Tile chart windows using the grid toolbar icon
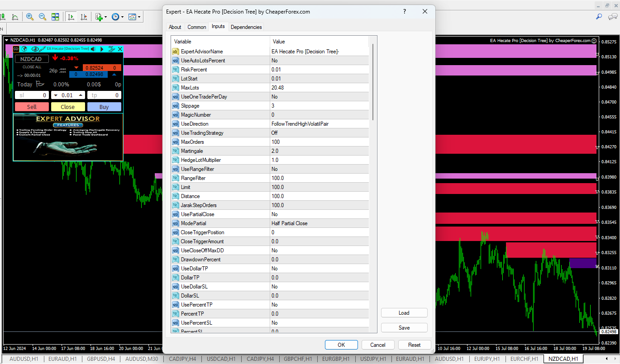 pos(55,17)
